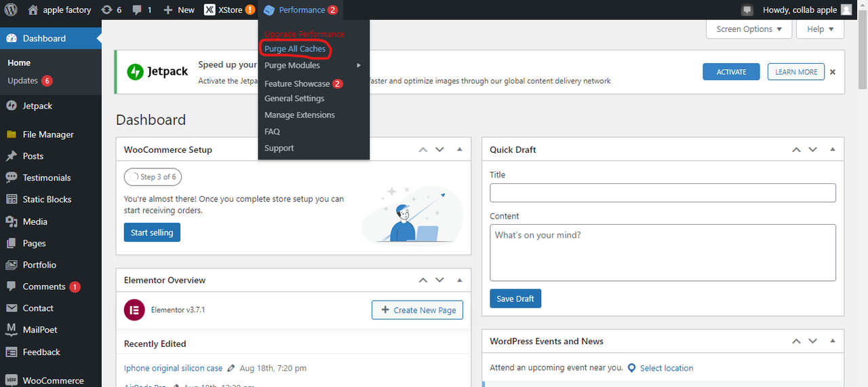
Task: Move Quick Draft widget down
Action: pyautogui.click(x=813, y=149)
